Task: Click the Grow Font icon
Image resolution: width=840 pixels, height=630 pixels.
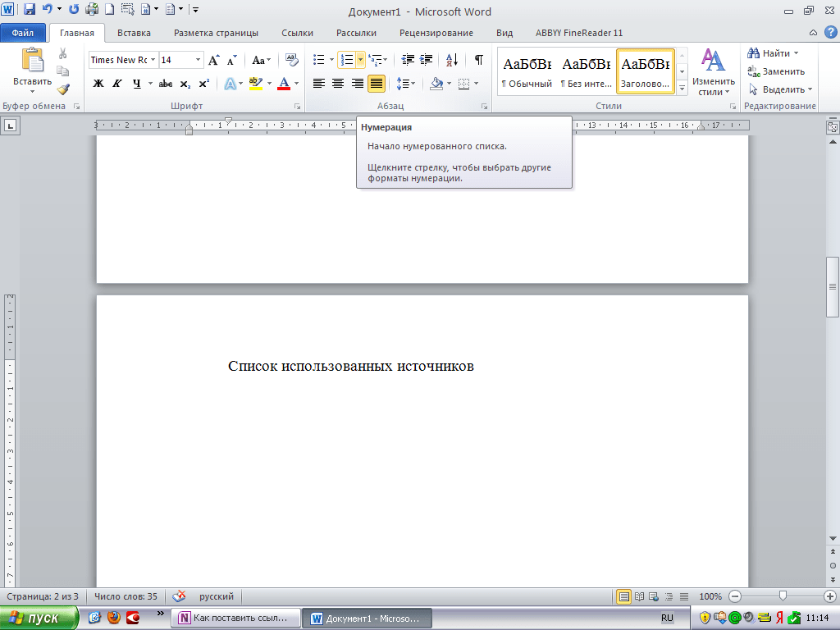Action: 213,60
